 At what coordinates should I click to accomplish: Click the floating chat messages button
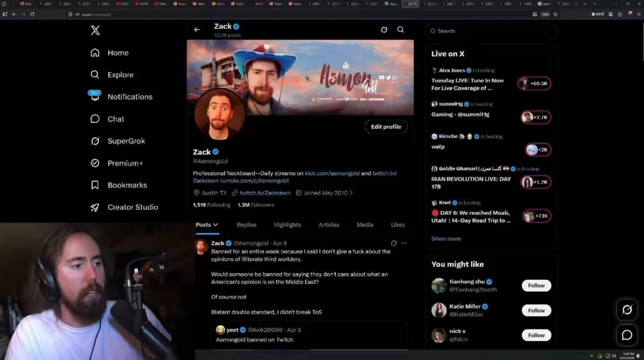click(626, 335)
